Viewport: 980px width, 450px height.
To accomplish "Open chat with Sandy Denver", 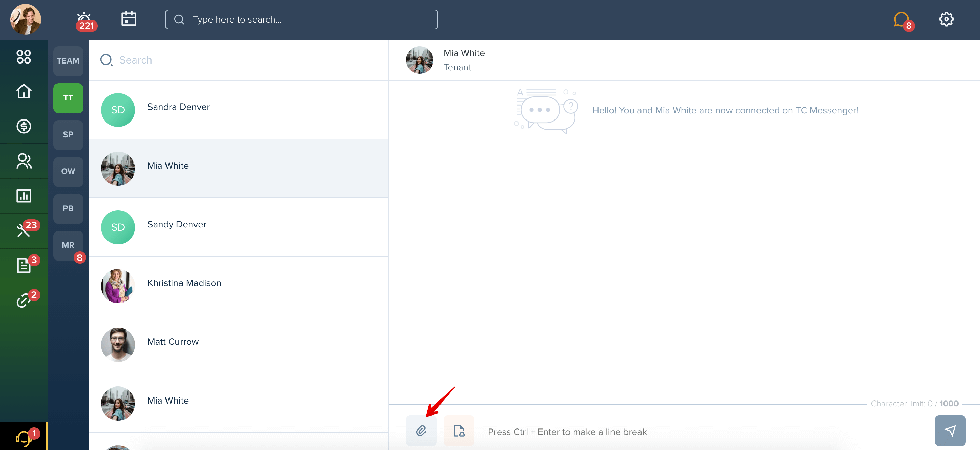I will 239,227.
